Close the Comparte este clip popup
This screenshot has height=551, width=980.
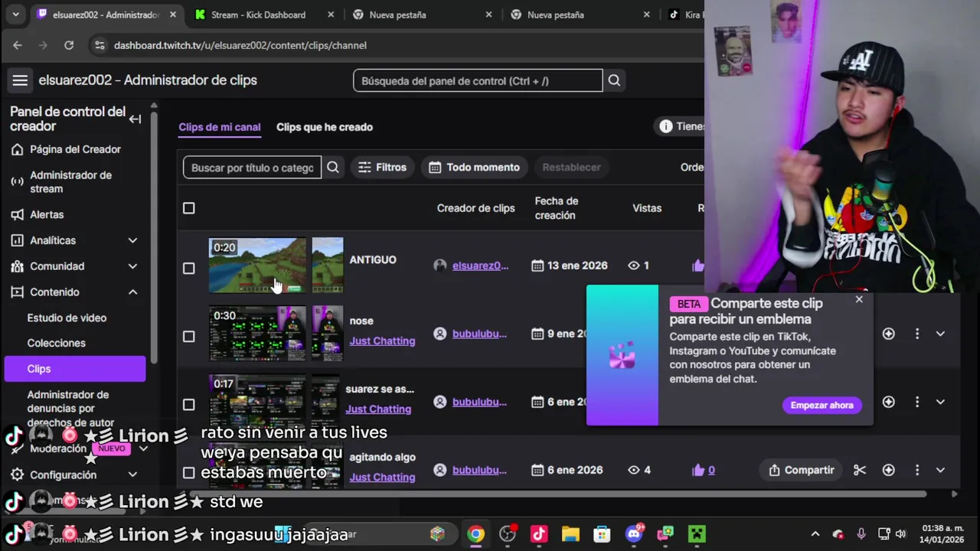point(859,299)
